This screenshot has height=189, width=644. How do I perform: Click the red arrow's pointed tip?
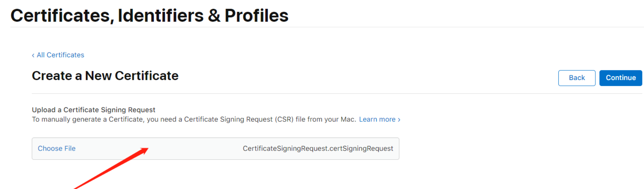coord(147,149)
